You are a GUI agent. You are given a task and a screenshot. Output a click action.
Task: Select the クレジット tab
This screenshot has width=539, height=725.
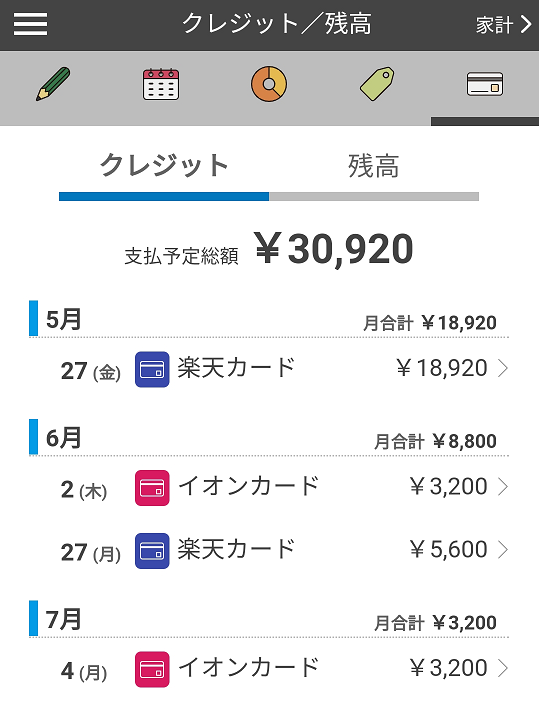coord(164,166)
